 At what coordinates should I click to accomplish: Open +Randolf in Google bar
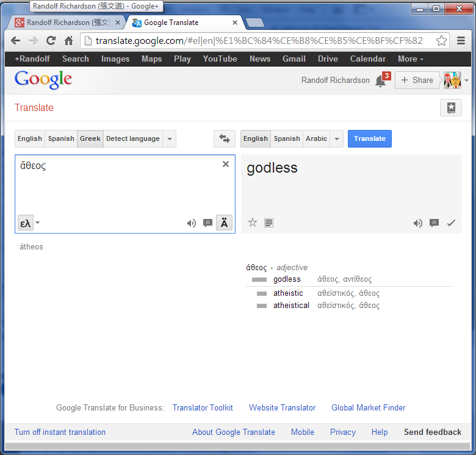tap(32, 59)
